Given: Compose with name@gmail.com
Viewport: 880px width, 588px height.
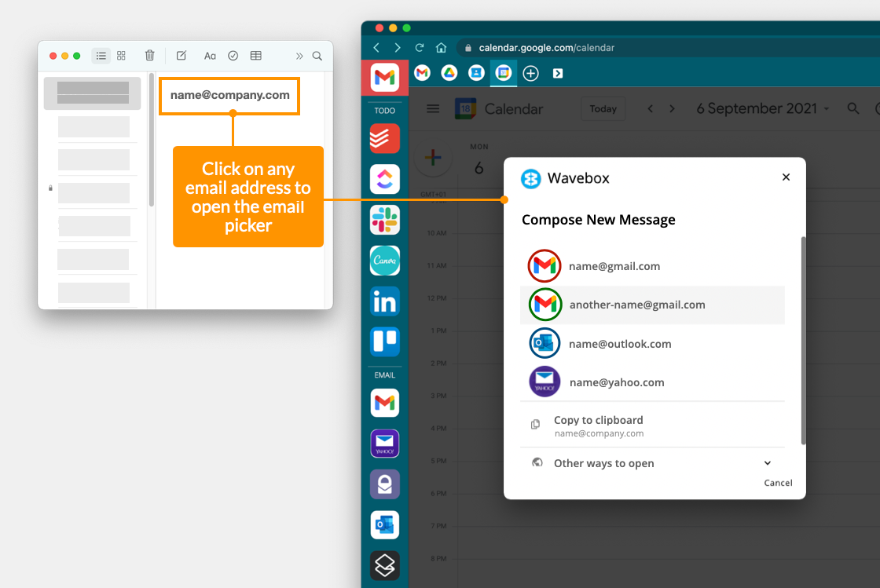Looking at the screenshot, I should 652,265.
